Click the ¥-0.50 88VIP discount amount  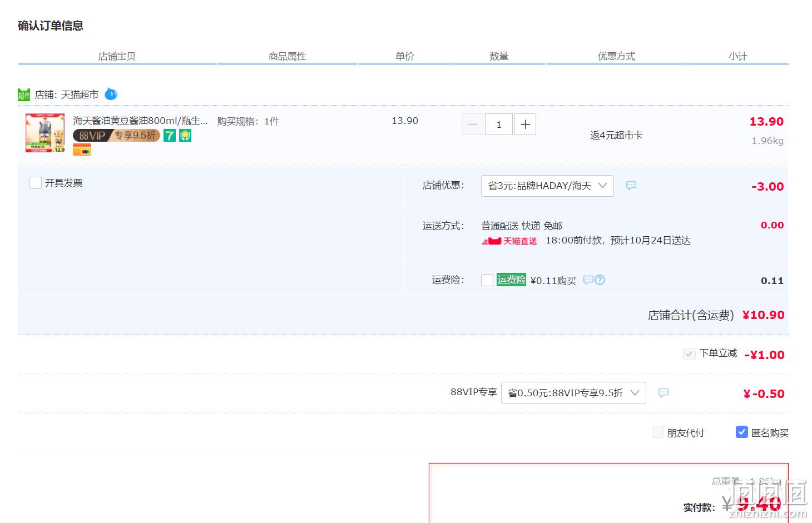pos(764,394)
